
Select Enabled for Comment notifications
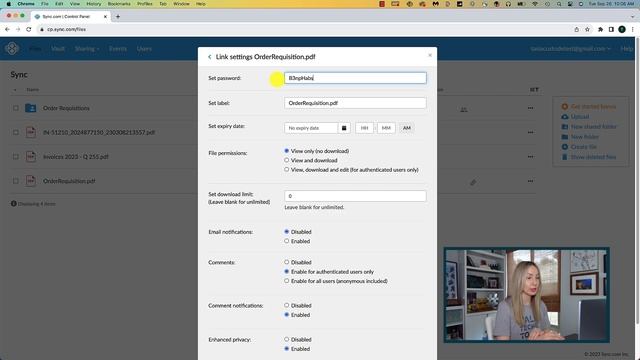(x=287, y=315)
